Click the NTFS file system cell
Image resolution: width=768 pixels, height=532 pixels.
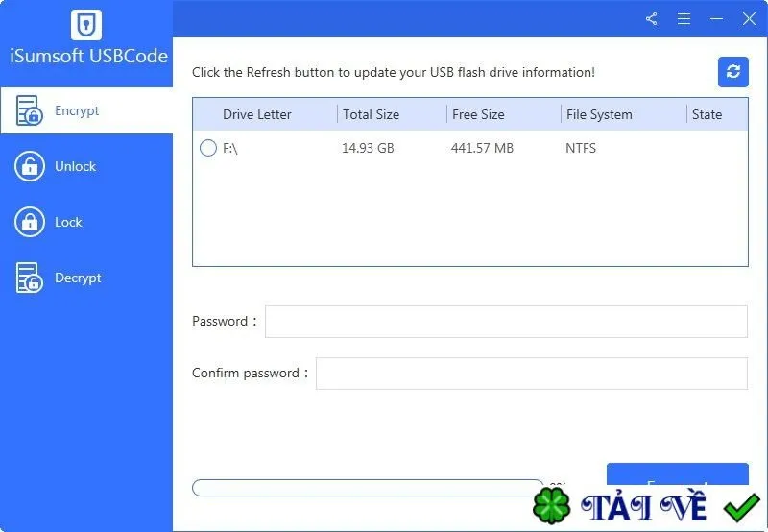click(581, 148)
